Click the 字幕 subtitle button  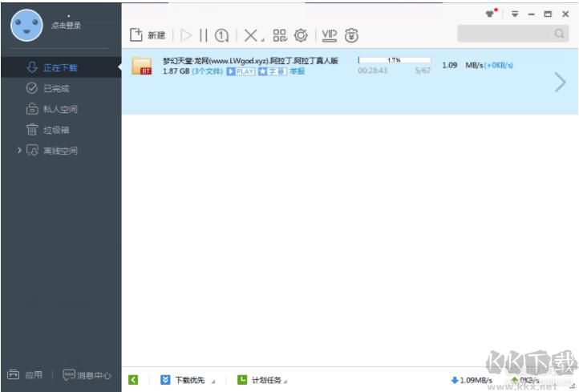(272, 71)
